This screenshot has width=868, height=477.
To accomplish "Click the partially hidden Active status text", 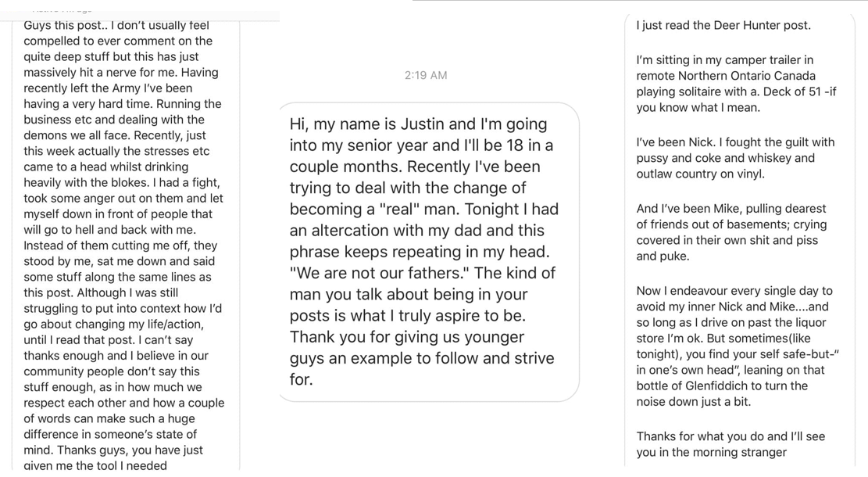I will 62,9.
